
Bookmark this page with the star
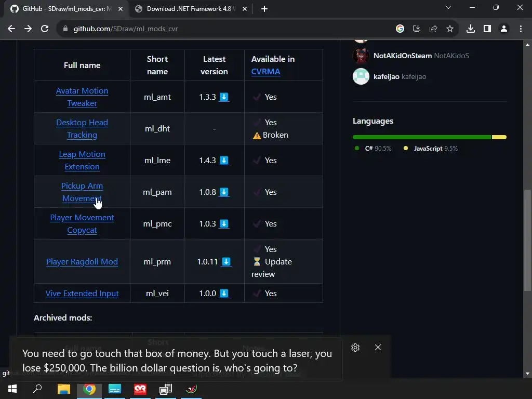tap(450, 29)
